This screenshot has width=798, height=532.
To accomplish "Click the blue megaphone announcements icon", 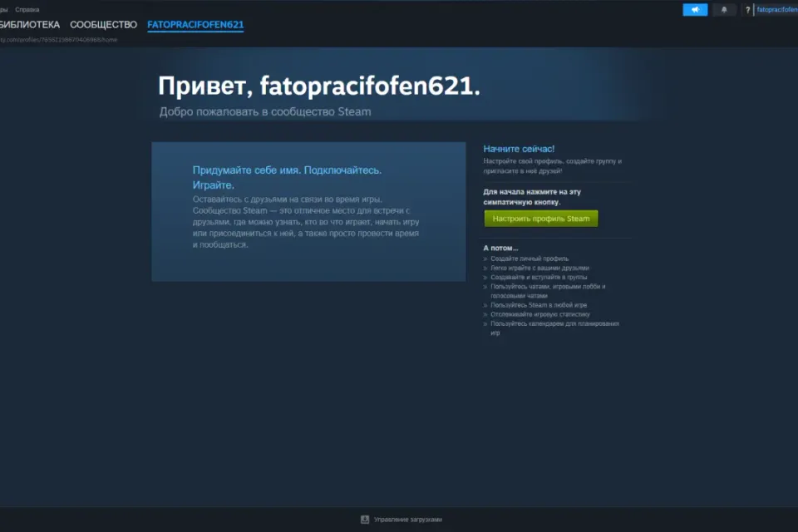I will pos(695,10).
